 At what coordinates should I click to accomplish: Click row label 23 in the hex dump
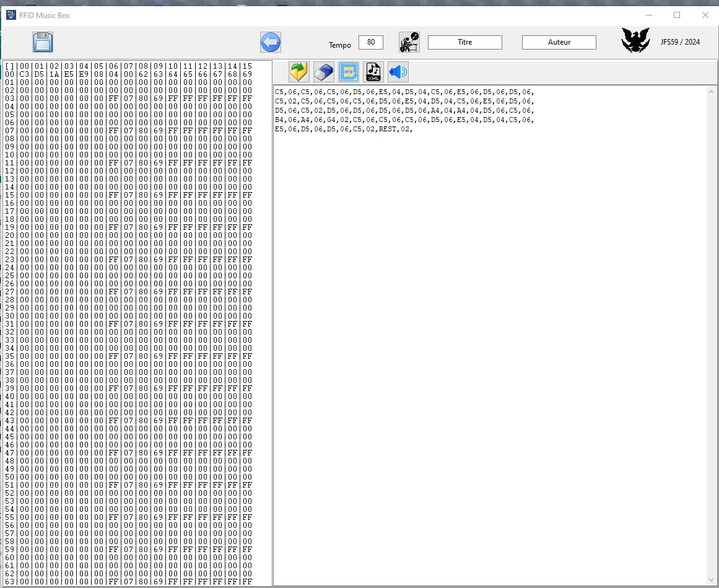[x=10, y=259]
